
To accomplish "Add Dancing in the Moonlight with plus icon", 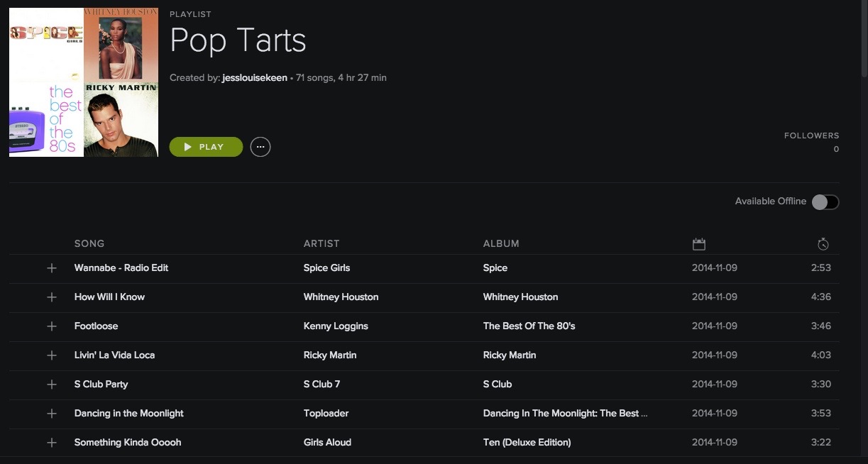I will pos(51,414).
